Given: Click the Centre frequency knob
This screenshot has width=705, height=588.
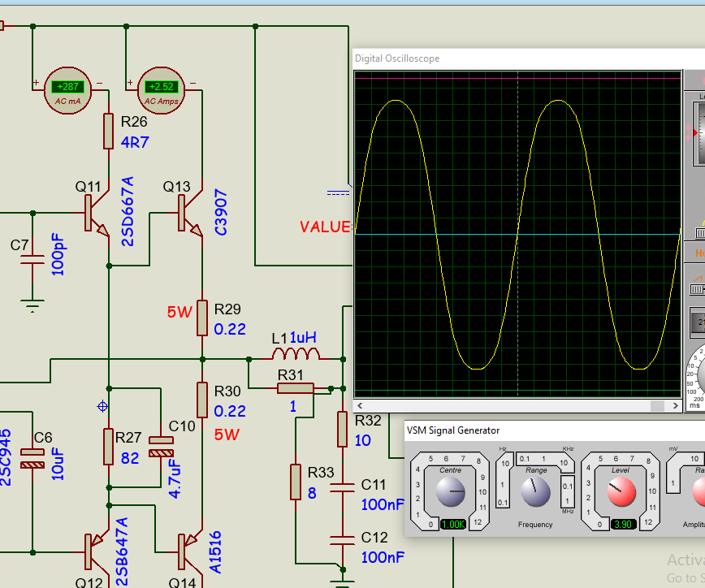Looking at the screenshot, I should tap(451, 491).
